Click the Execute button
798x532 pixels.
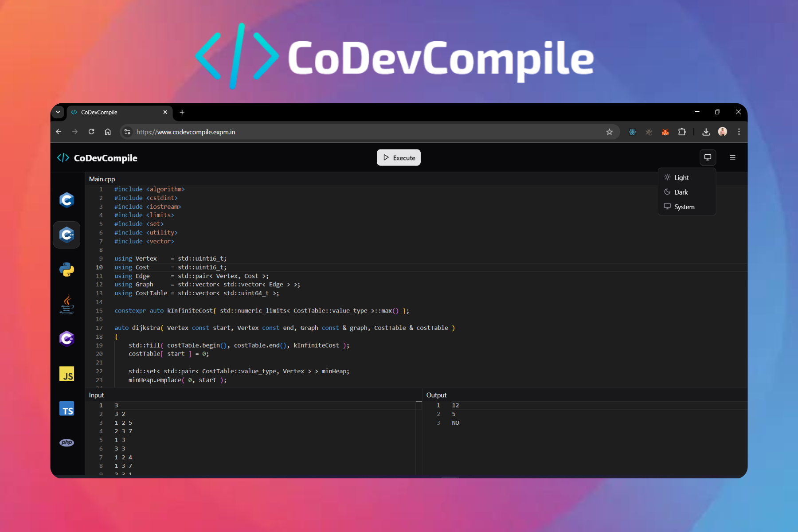point(399,158)
